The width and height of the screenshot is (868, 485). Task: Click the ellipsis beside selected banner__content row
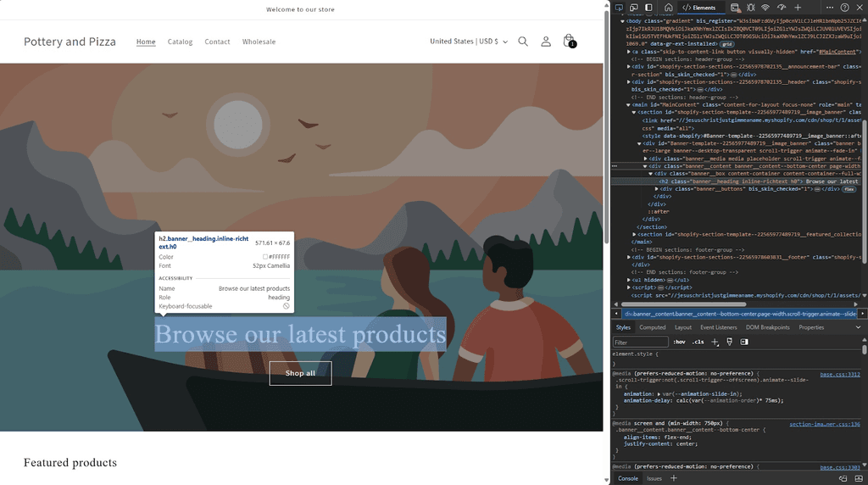click(x=615, y=166)
